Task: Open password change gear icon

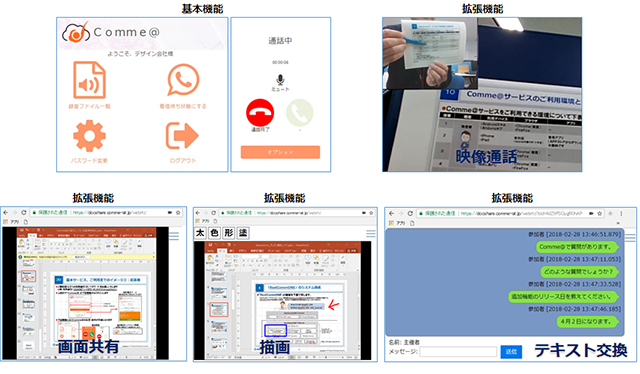Action: click(x=89, y=136)
